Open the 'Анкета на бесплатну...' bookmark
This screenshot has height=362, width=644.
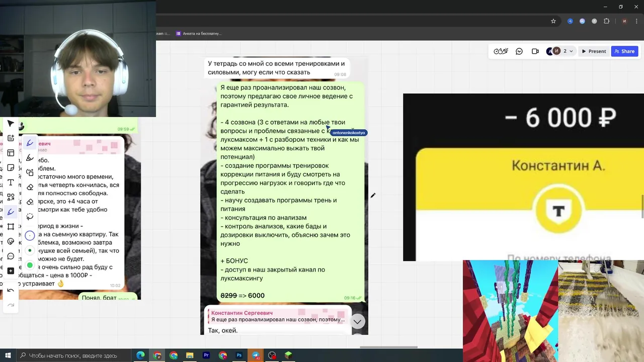(199, 34)
